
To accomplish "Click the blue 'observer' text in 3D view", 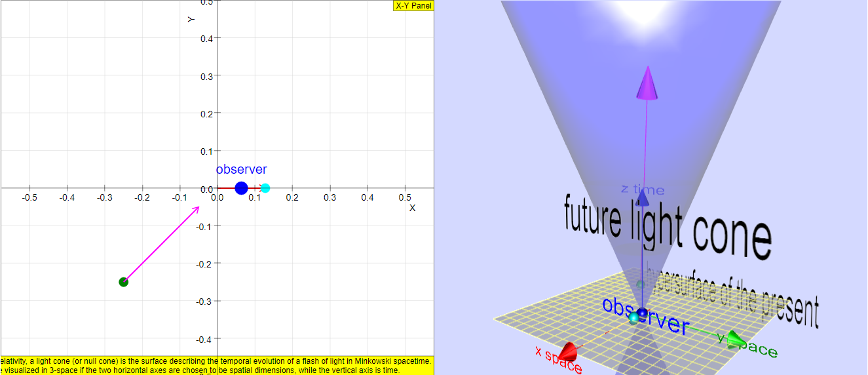I will pos(645,316).
